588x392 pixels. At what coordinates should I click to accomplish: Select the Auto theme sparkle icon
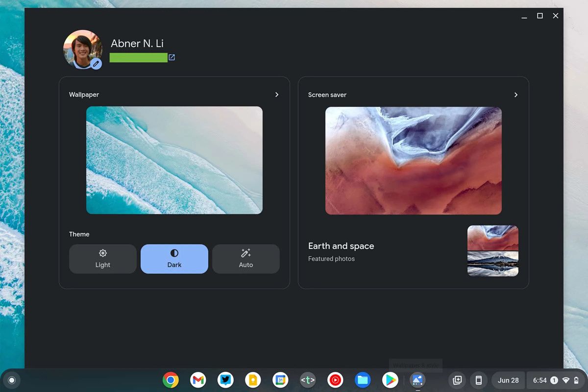(245, 253)
